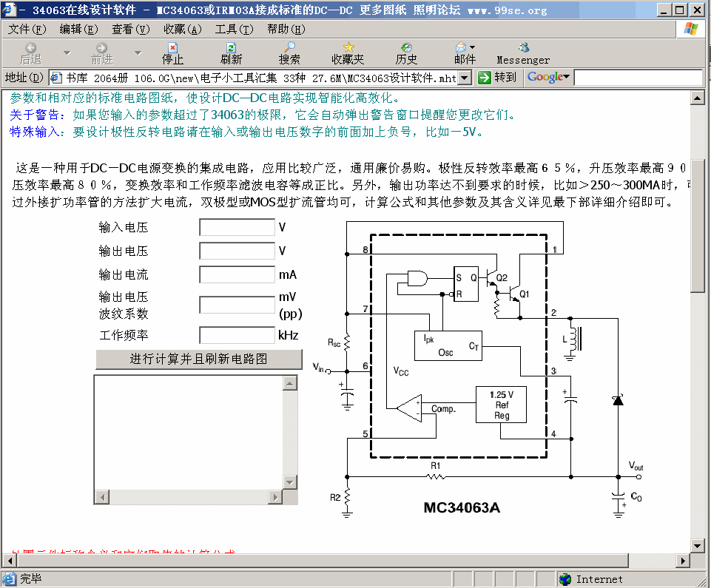This screenshot has height=588, width=711.
Task: Click page vertical scrollbar up arrow
Action: tap(697, 98)
